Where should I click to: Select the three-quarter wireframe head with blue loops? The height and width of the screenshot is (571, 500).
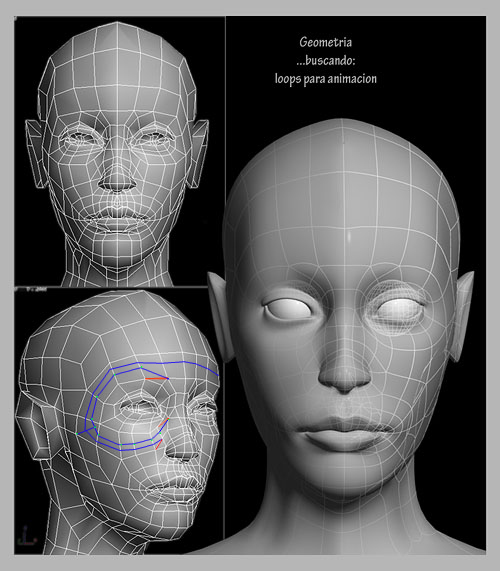[x=117, y=422]
